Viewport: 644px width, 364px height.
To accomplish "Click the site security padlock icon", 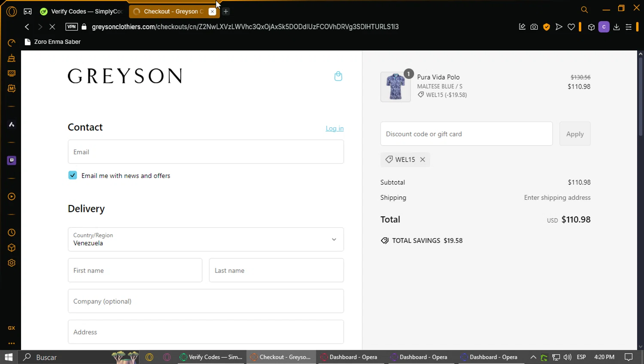I will tap(84, 27).
